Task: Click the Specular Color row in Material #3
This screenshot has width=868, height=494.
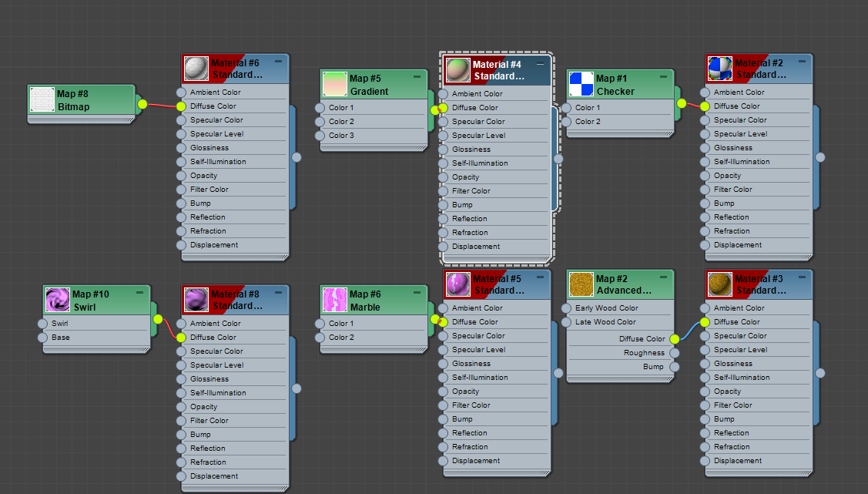Action: pyautogui.click(x=759, y=335)
